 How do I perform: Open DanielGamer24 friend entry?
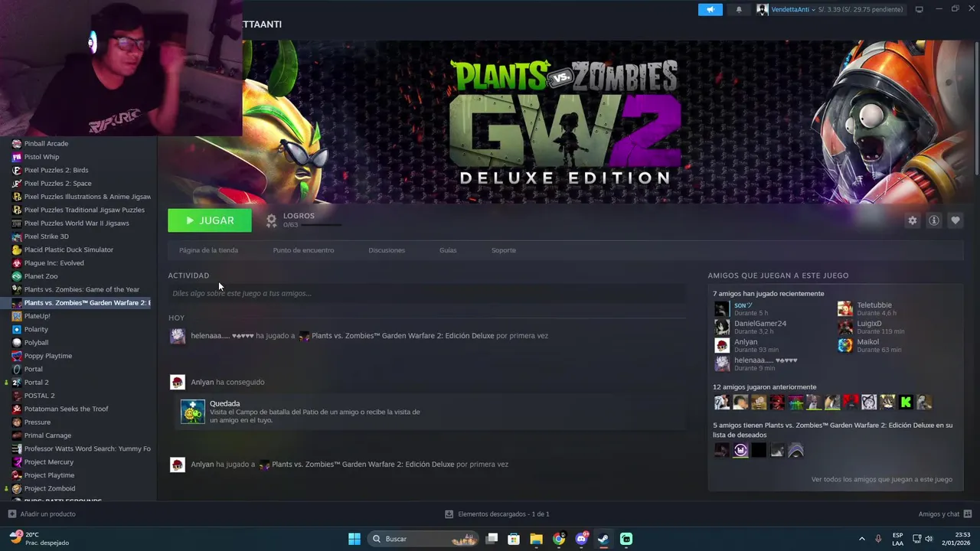759,327
